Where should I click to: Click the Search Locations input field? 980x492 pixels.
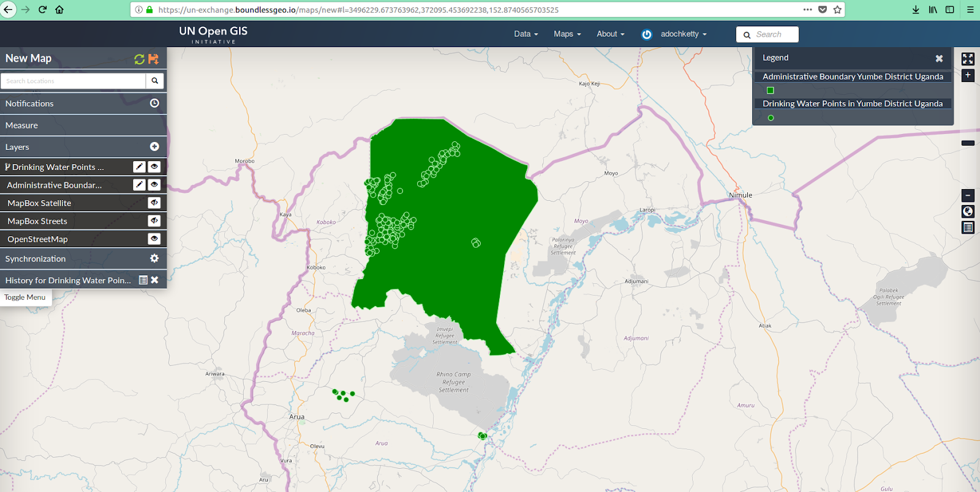73,81
